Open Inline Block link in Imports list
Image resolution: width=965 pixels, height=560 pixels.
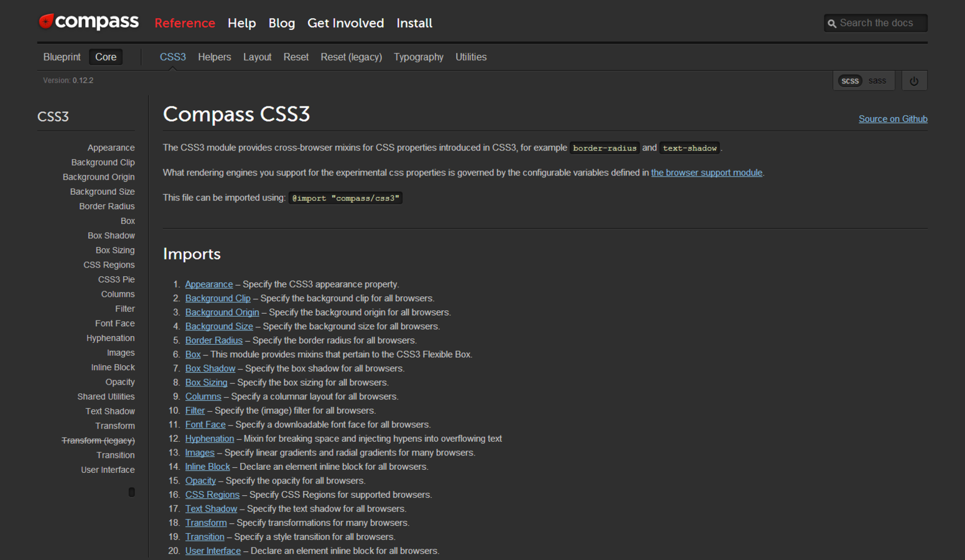click(x=208, y=467)
